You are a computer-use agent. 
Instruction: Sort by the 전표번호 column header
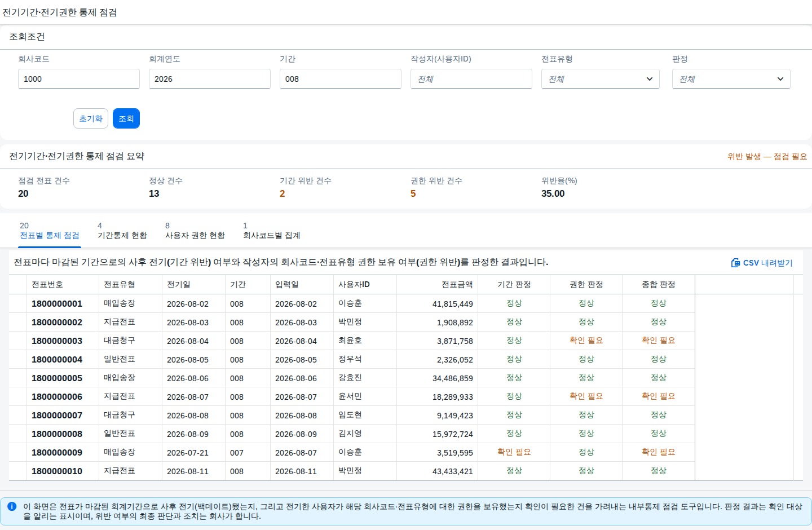click(63, 285)
